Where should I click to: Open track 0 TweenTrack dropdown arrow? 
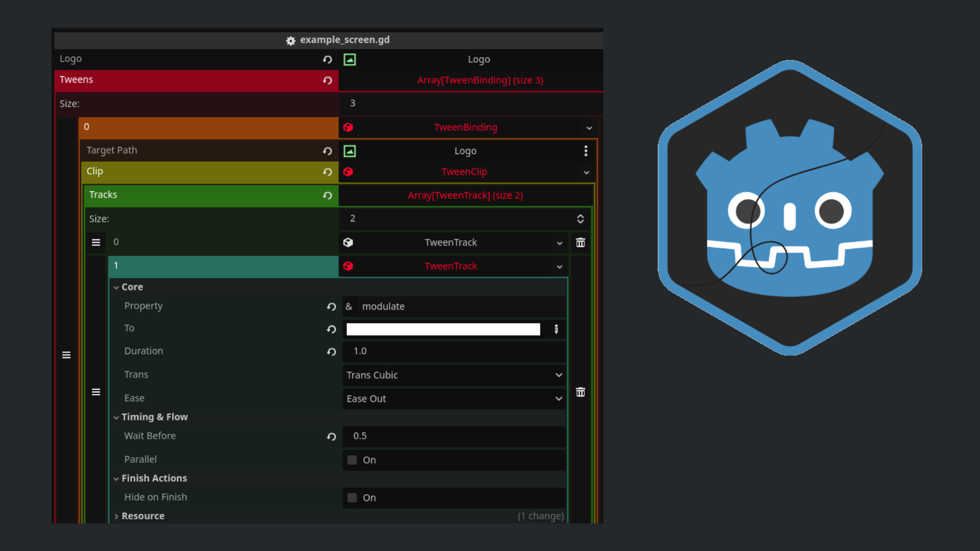pos(559,243)
